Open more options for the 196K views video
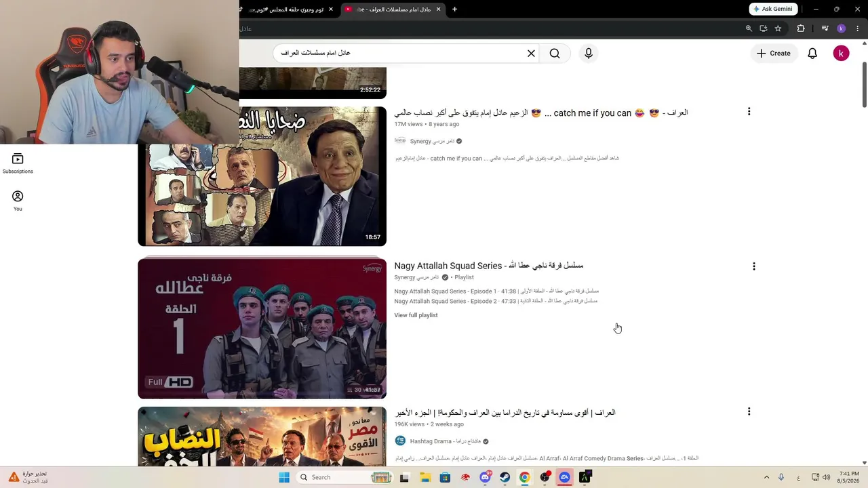 pos(749,411)
